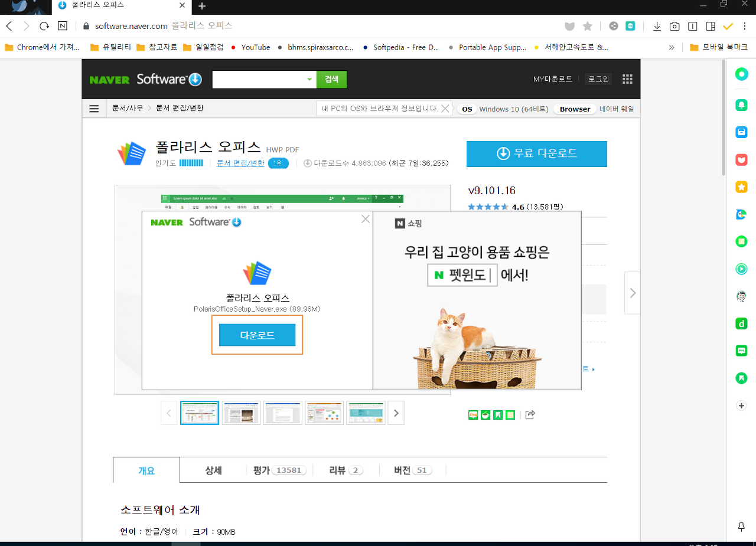Click the 문서 편집/변환 breadcrumb
The image size is (756, 546).
(180, 109)
